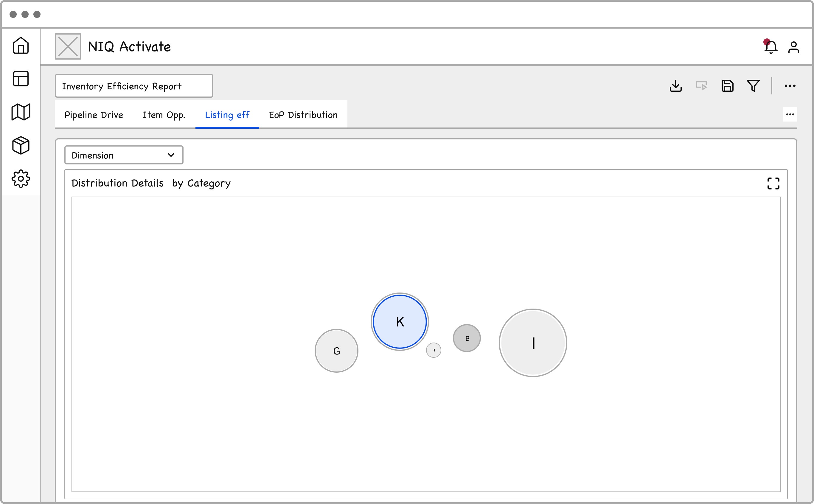Image resolution: width=814 pixels, height=504 pixels.
Task: Open toolbar more options ellipsis
Action: pos(790,86)
